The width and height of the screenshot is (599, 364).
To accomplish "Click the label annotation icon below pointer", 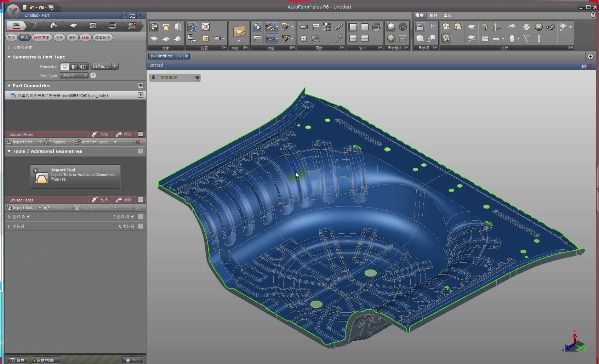I will (x=257, y=38).
